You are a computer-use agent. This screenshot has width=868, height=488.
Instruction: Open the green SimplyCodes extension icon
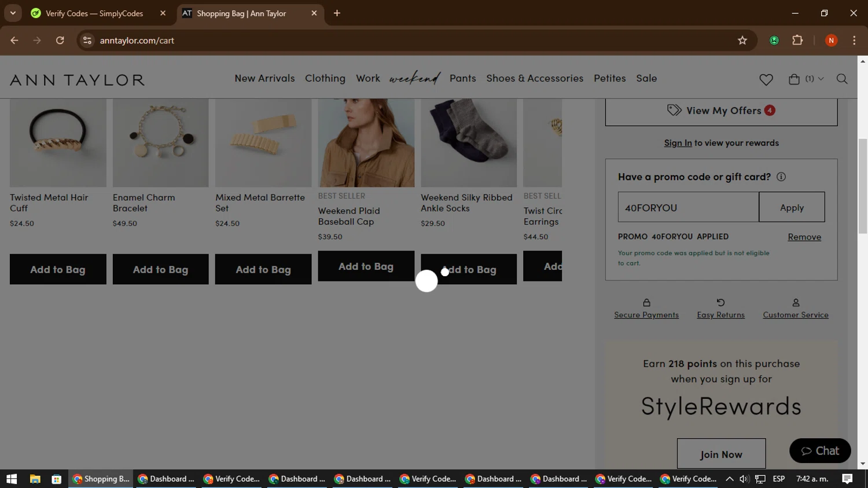[x=774, y=41]
